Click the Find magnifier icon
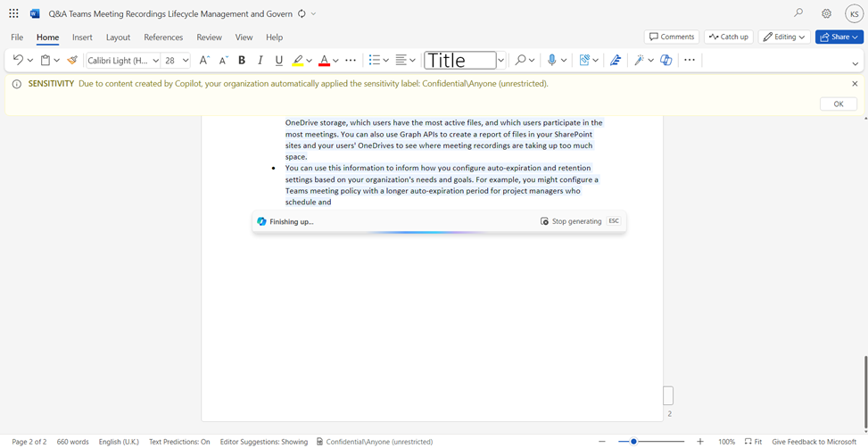The width and height of the screenshot is (868, 448). pos(520,60)
